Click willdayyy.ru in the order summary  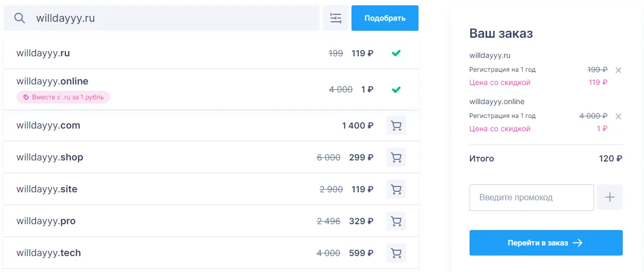[x=490, y=55]
